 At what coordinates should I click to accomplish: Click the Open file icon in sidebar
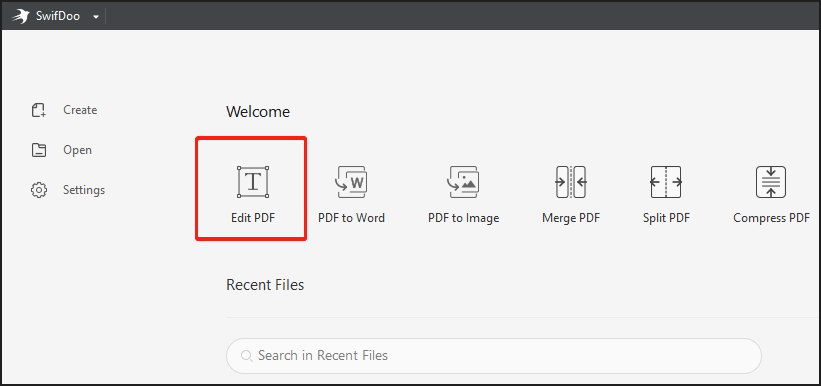[39, 150]
